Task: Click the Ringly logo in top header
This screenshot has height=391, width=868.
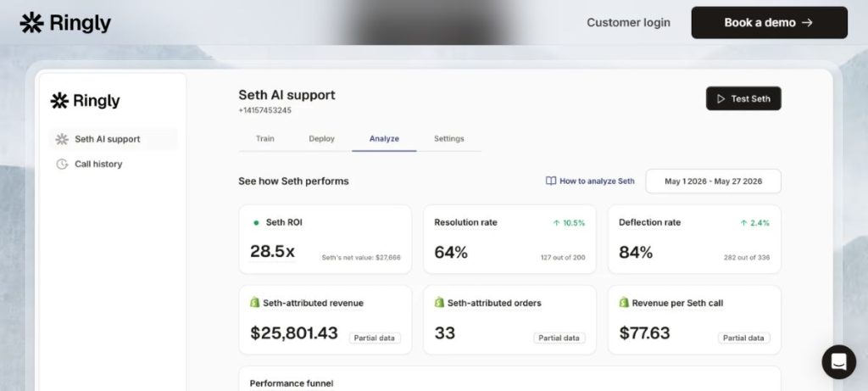Action: [x=65, y=23]
